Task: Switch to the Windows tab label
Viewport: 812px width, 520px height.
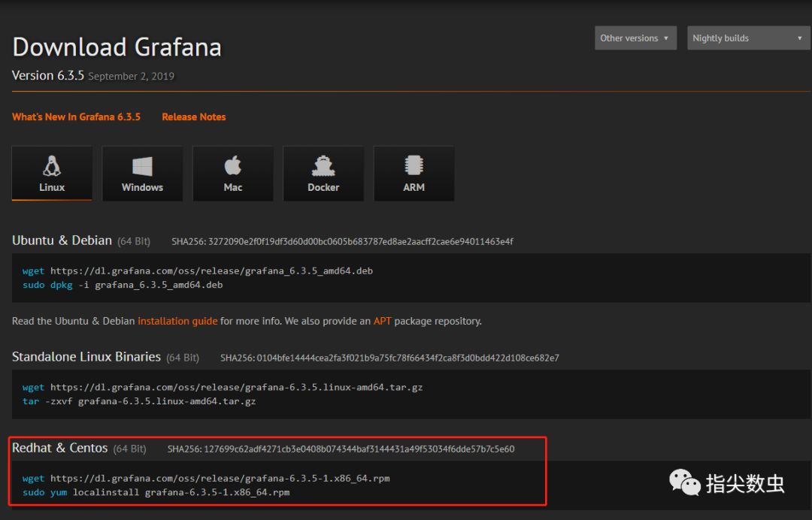Action: [x=142, y=187]
